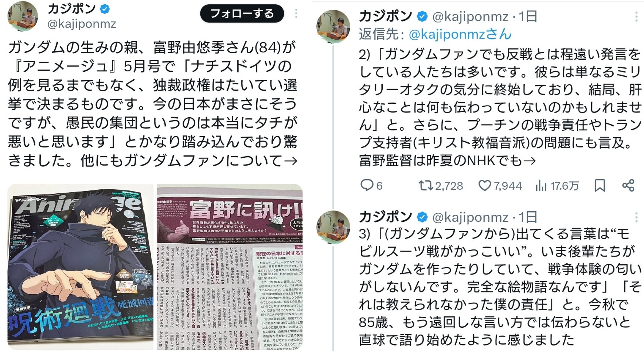Like the tweet with 7,944 hearts
644x351 pixels.
point(485,186)
